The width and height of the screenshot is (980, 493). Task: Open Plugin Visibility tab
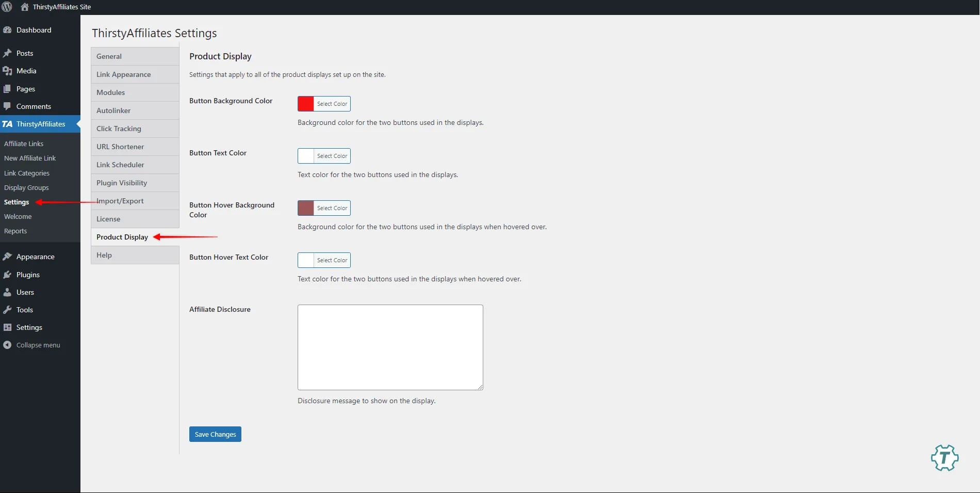(x=135, y=183)
